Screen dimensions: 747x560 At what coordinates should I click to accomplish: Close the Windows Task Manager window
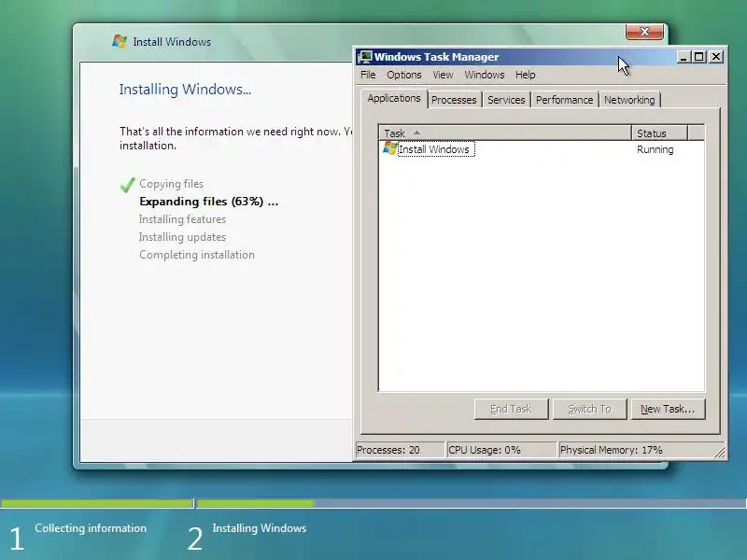pos(715,57)
